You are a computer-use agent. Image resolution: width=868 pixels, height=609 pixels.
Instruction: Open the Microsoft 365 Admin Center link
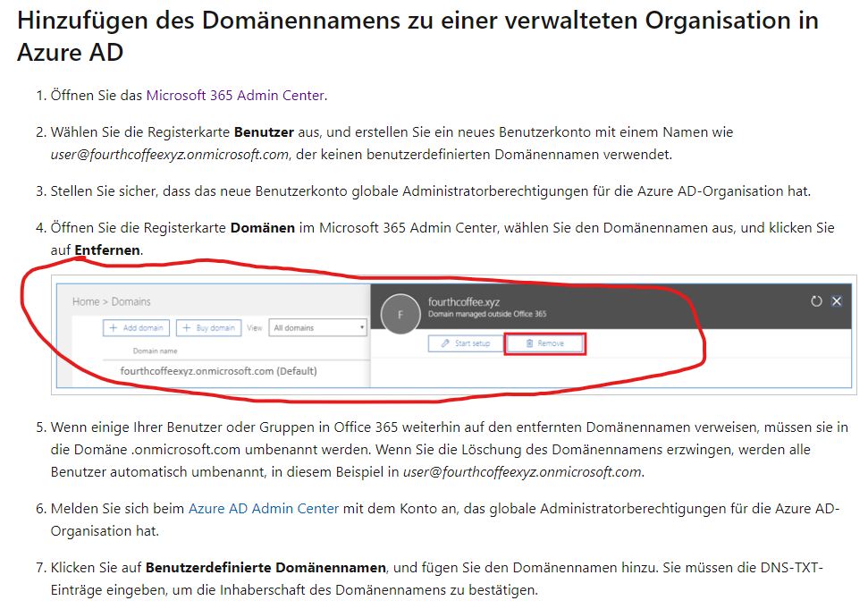click(x=235, y=95)
